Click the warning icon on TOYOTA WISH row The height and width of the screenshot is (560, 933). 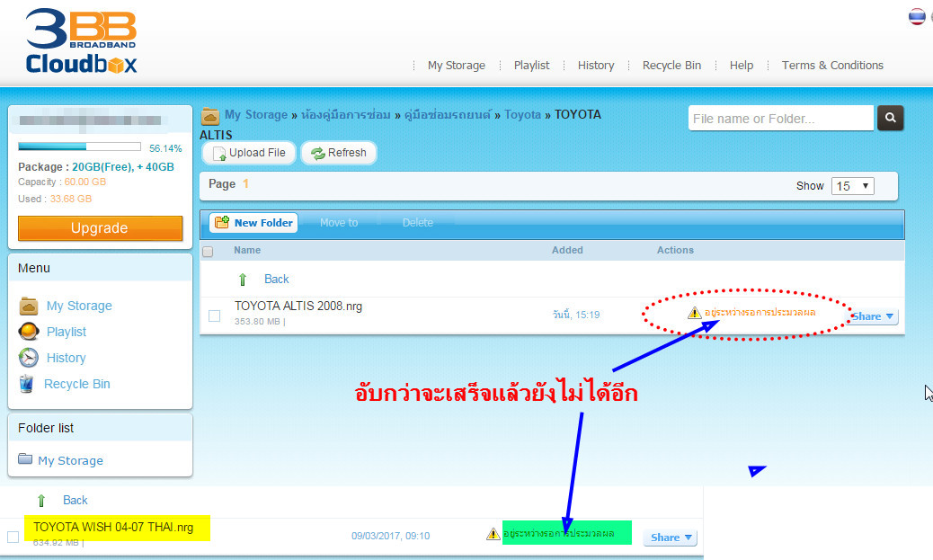point(493,534)
